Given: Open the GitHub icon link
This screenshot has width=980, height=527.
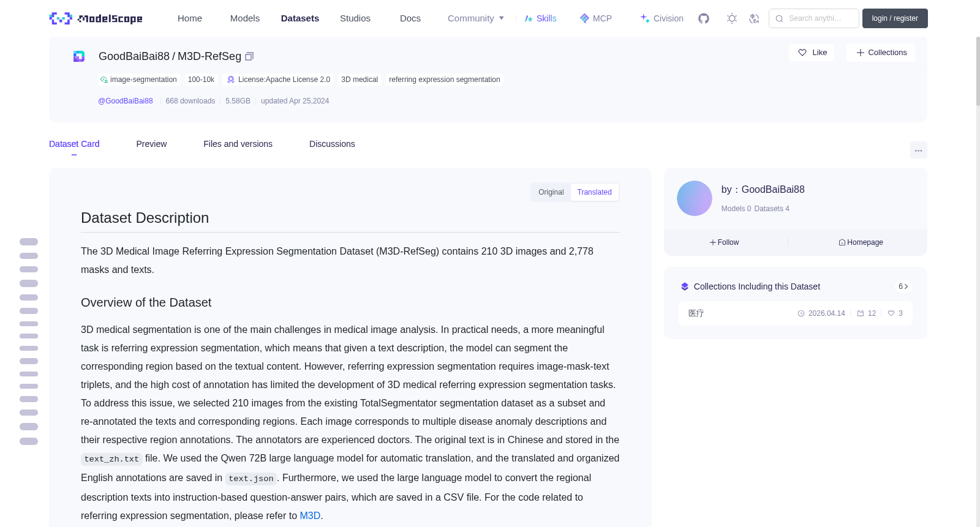Looking at the screenshot, I should (x=704, y=18).
